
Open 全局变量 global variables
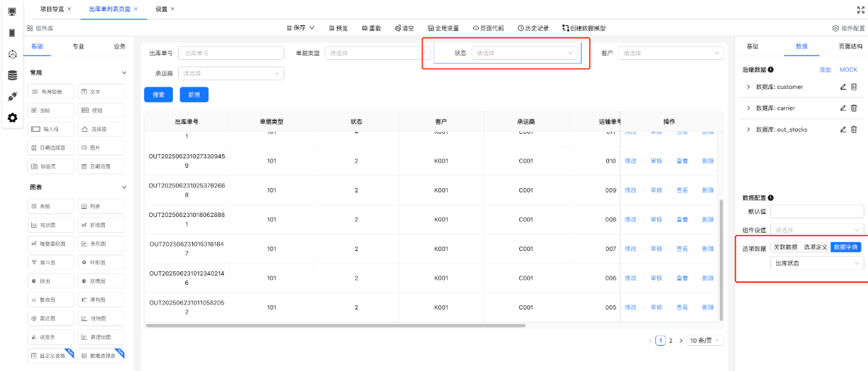point(443,28)
